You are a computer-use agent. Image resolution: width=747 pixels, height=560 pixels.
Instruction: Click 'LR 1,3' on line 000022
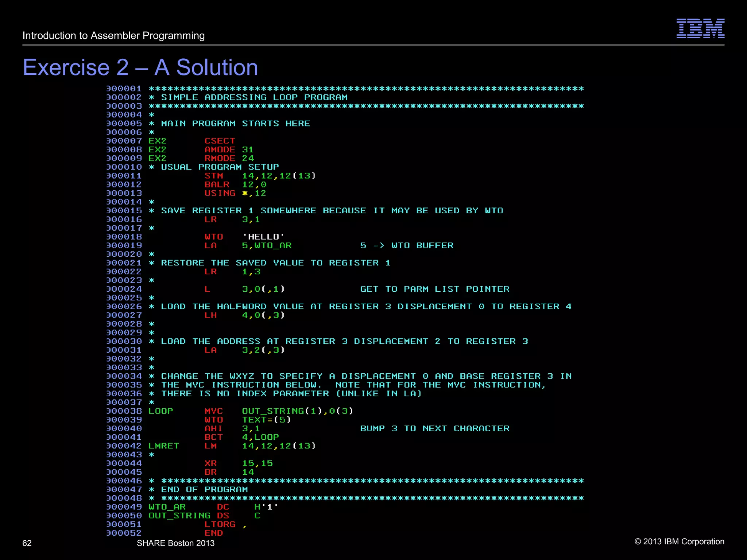click(232, 272)
